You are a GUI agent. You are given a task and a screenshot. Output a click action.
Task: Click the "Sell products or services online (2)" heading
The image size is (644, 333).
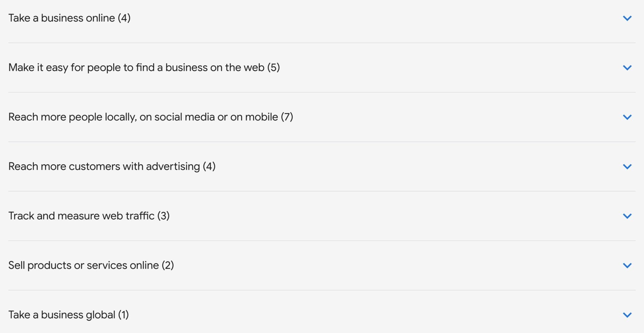tap(91, 265)
